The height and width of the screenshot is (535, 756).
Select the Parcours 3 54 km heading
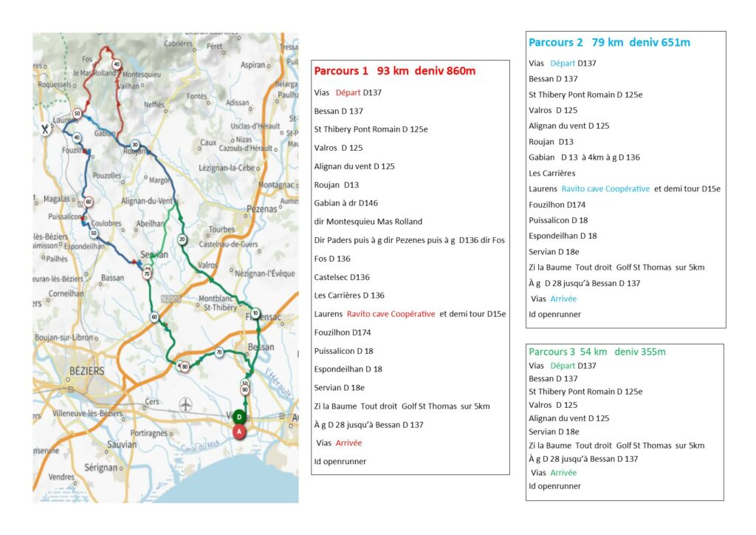(x=597, y=352)
